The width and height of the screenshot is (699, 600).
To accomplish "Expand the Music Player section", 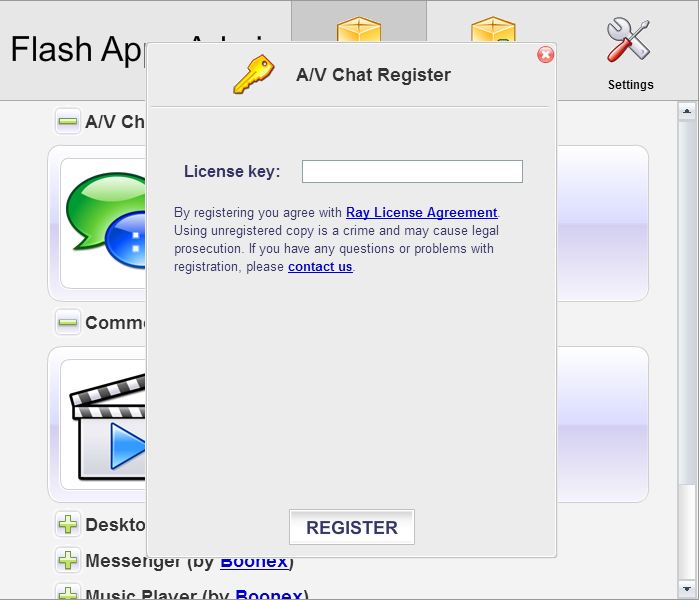I will [x=68, y=594].
